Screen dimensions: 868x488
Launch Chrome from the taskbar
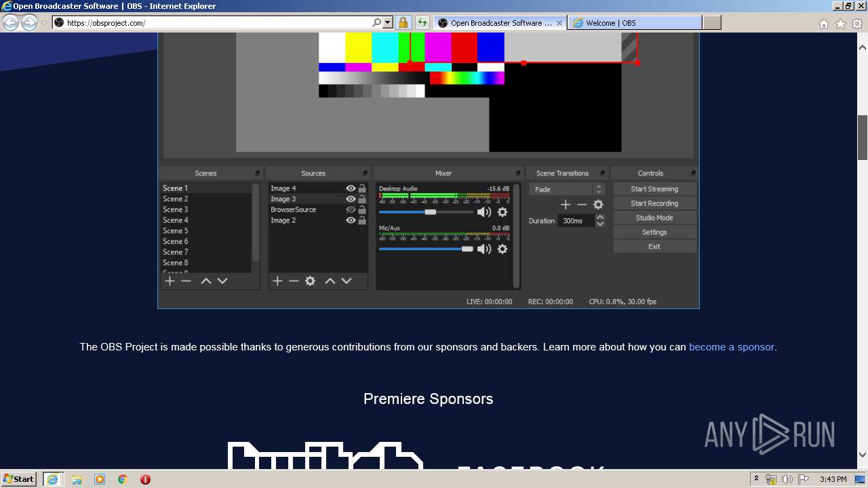coord(122,479)
